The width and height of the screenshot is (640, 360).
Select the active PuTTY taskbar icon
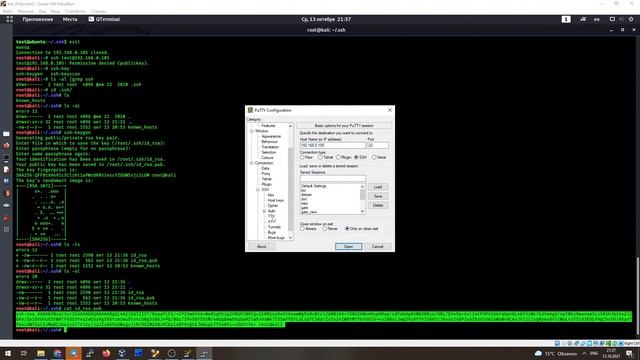tap(204, 353)
